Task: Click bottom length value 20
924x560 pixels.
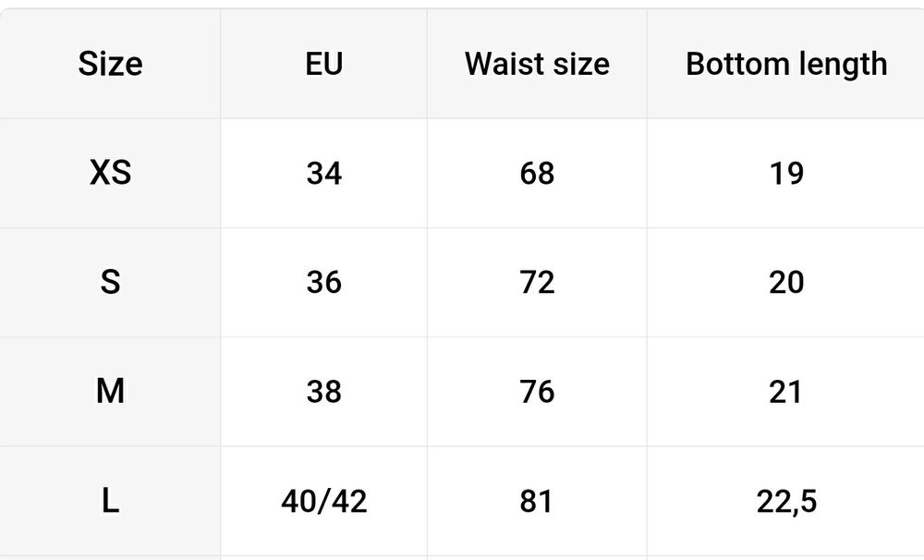Action: pos(786,282)
